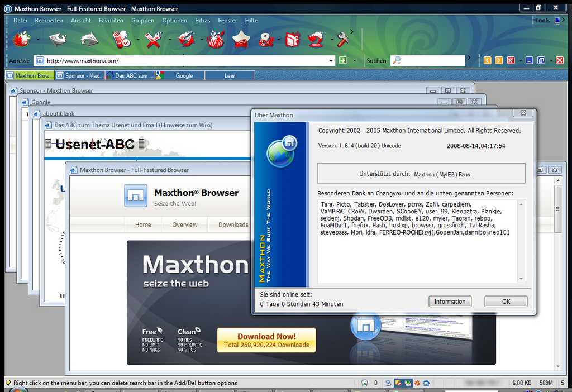Click the red star Favorites icon
Screen dimensions: 572x392
(241, 39)
